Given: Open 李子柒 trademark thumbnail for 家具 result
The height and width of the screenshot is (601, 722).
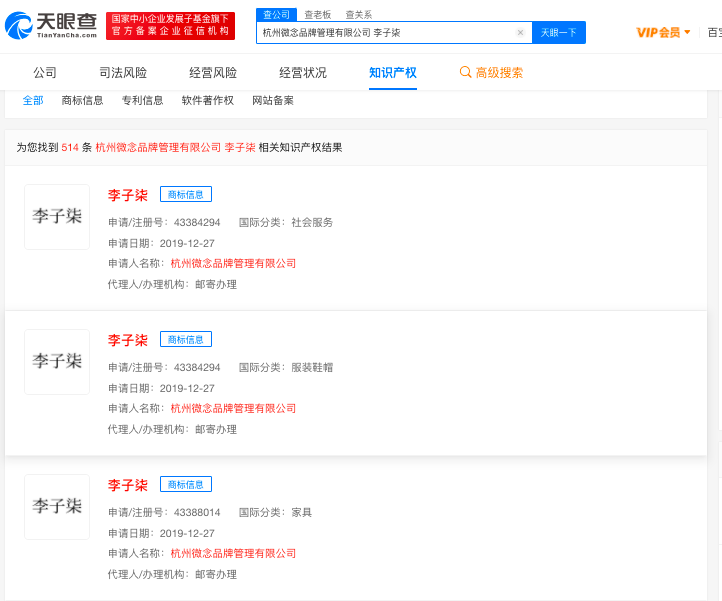Looking at the screenshot, I should (x=57, y=507).
